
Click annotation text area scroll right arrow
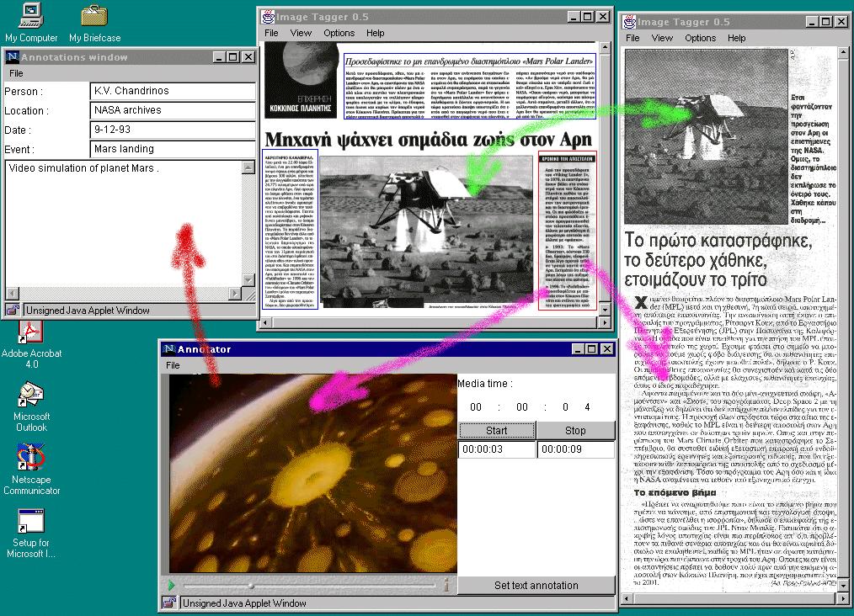(x=235, y=294)
